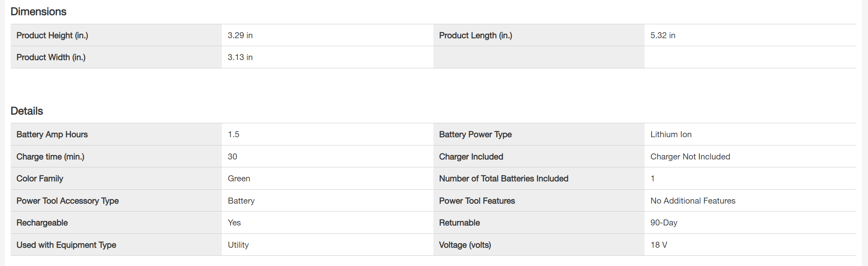Screen dimensions: 868x266
Task: Click the Color Family label
Action: tap(40, 179)
